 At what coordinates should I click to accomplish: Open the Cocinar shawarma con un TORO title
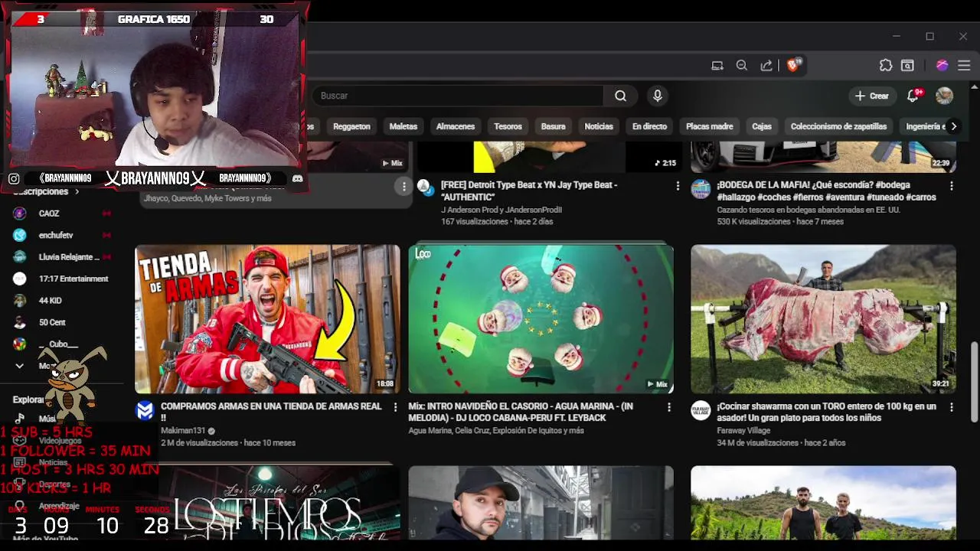[x=827, y=412]
